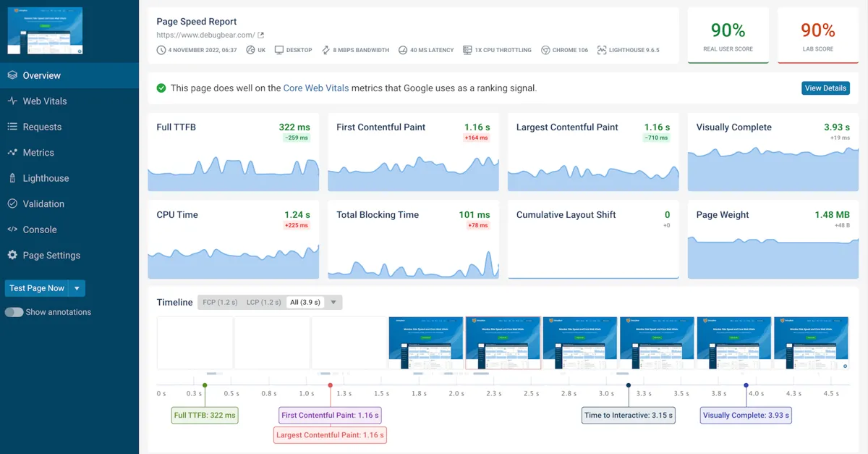Open the Test Page Now dropdown arrow
This screenshot has height=454, width=868.
point(77,288)
